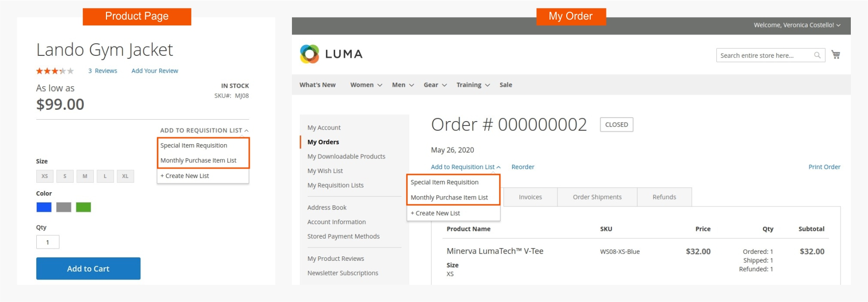Click the Qty input field
The height and width of the screenshot is (302, 868).
[48, 242]
